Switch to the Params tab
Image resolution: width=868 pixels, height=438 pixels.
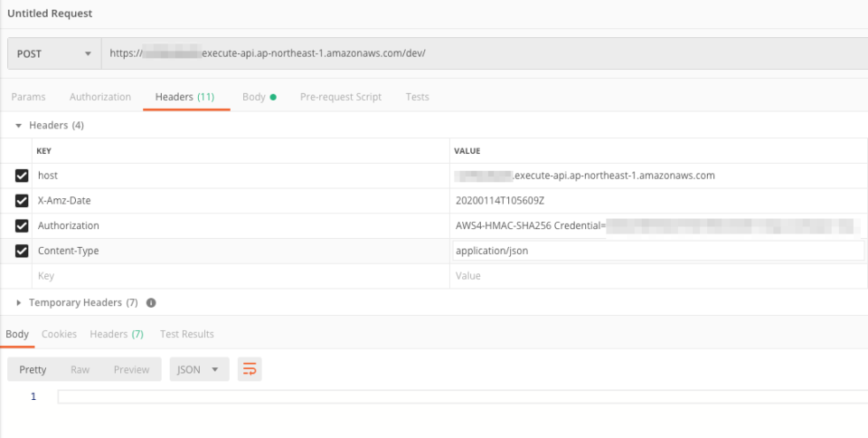28,97
